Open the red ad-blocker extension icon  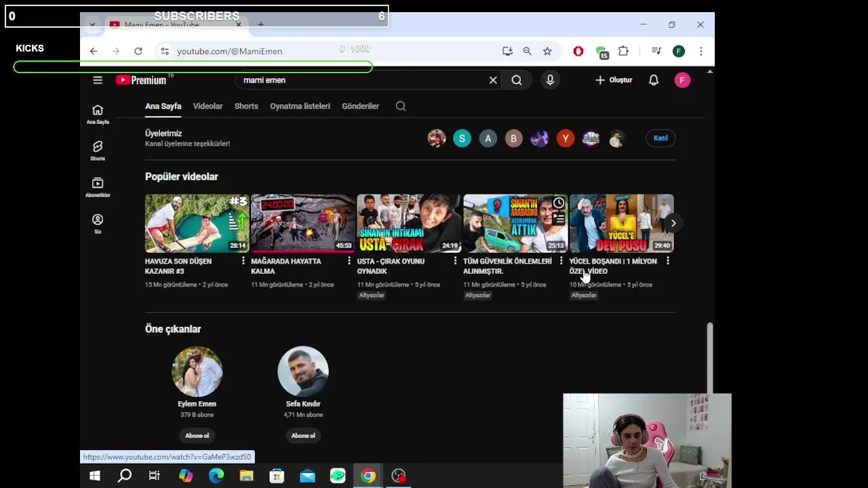click(x=578, y=51)
